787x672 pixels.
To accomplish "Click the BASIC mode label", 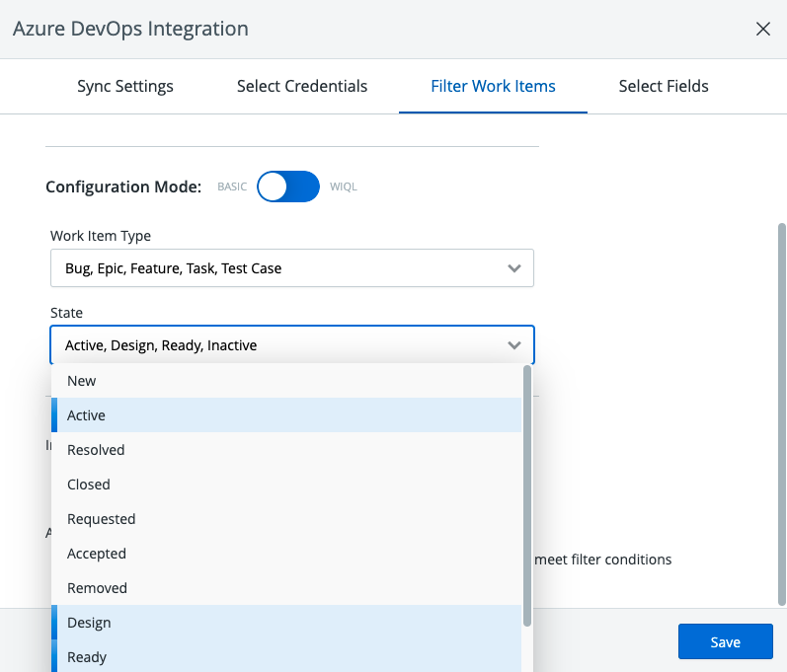I will 232,187.
